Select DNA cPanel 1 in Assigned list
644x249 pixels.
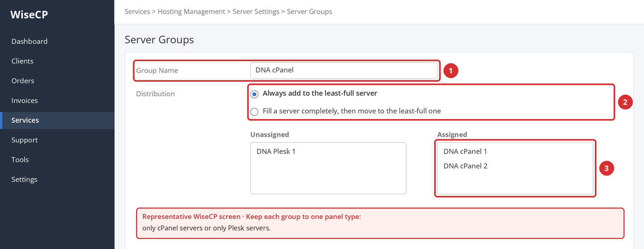(x=465, y=152)
